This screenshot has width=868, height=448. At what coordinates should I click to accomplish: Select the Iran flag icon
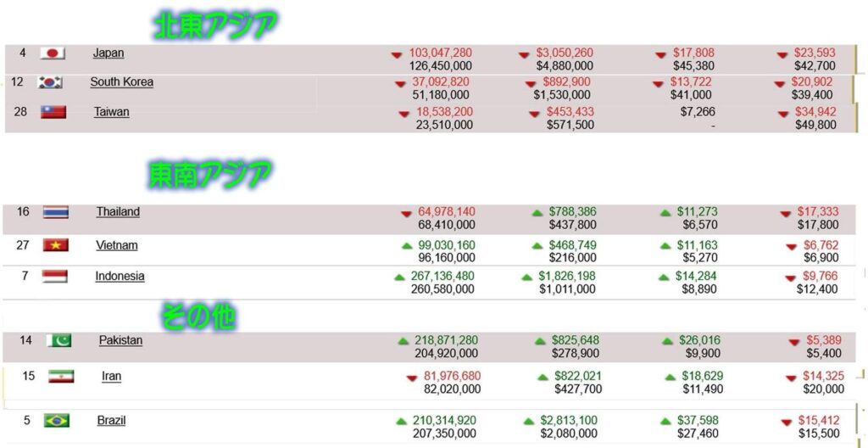pyautogui.click(x=61, y=377)
